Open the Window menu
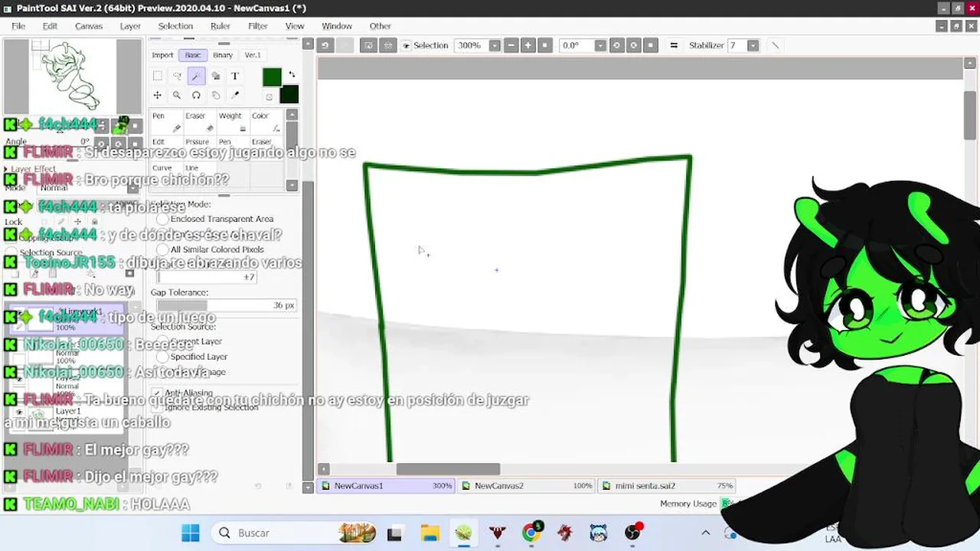Screen dimensions: 980x551 337,26
